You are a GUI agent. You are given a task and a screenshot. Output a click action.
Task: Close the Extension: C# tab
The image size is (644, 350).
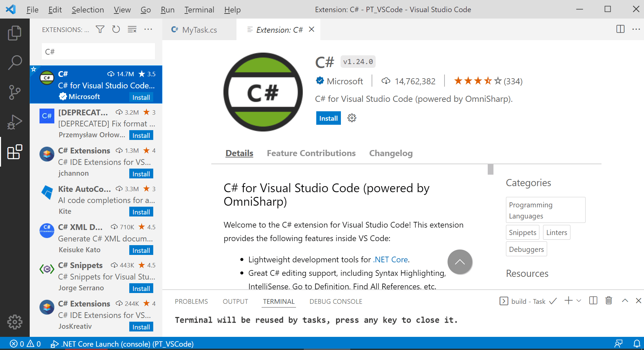tap(312, 29)
